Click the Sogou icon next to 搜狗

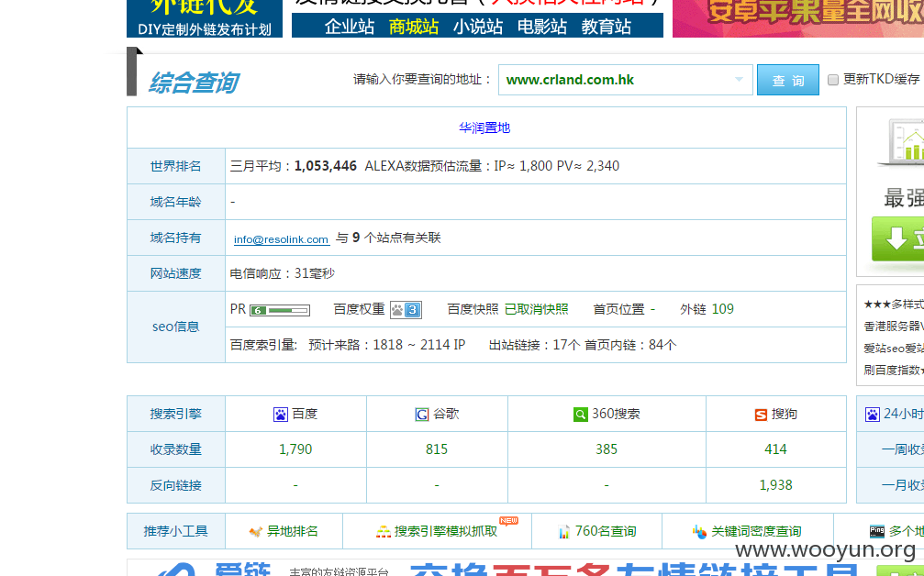761,415
